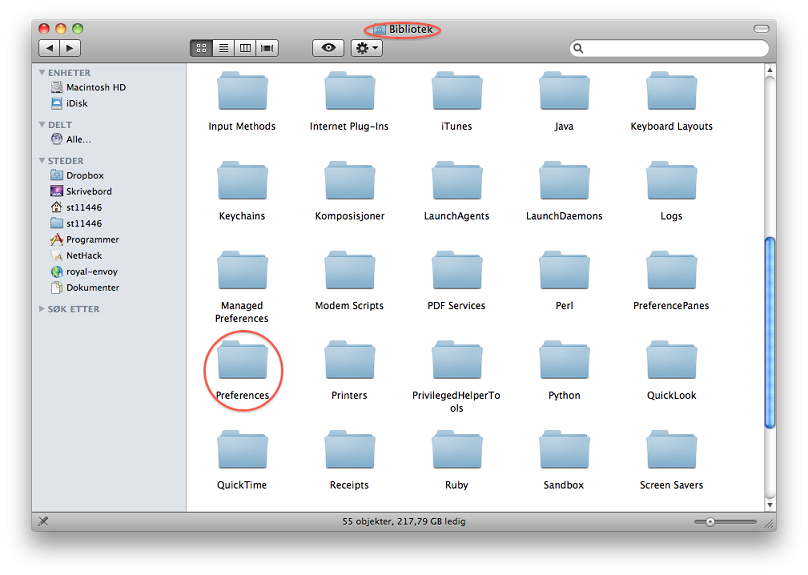Image resolution: width=808 pixels, height=575 pixels.
Task: Open the Preferences folder
Action: tap(243, 362)
